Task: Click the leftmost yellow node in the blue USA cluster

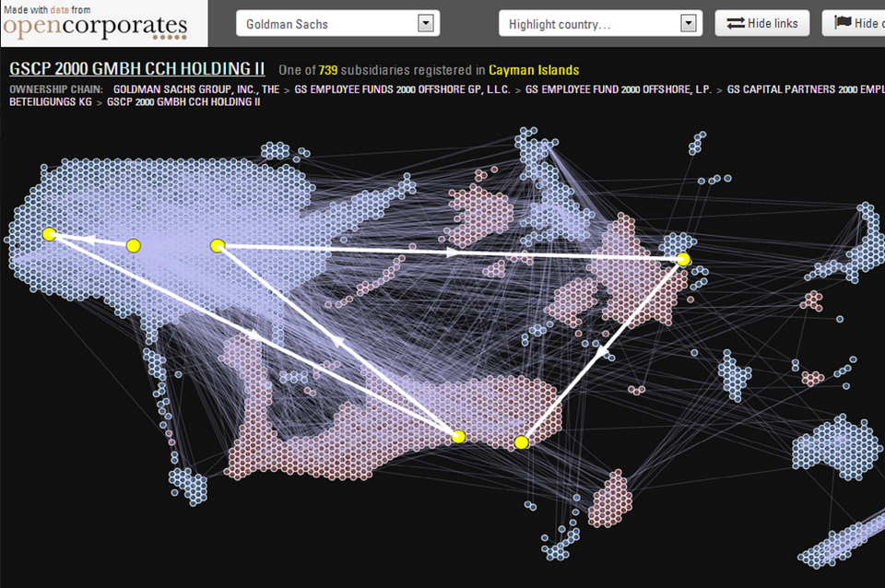Action: pyautogui.click(x=49, y=234)
